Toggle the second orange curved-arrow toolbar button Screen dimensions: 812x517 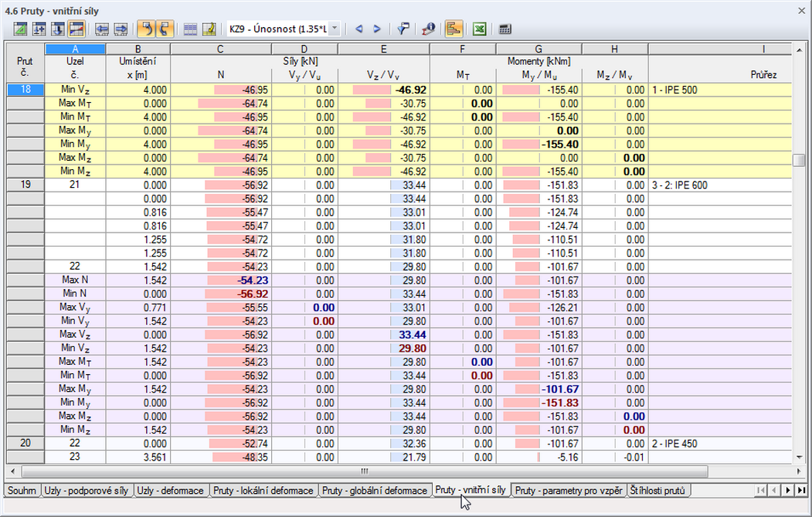click(165, 29)
